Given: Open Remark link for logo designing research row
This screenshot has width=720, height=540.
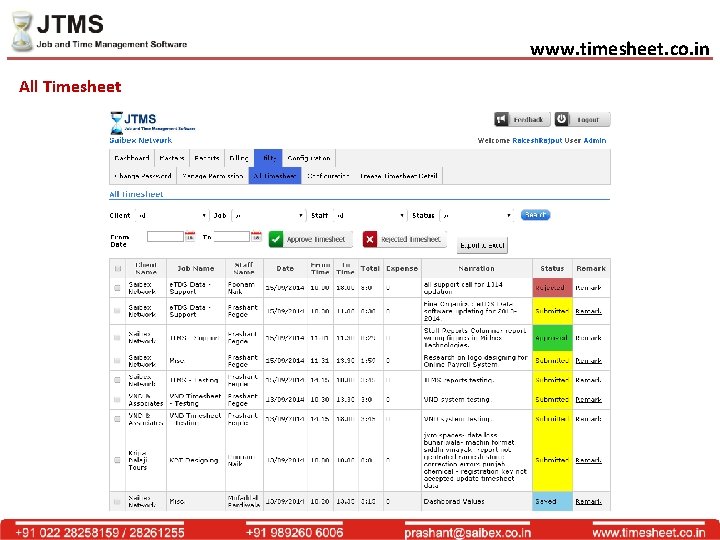Looking at the screenshot, I should 588,361.
